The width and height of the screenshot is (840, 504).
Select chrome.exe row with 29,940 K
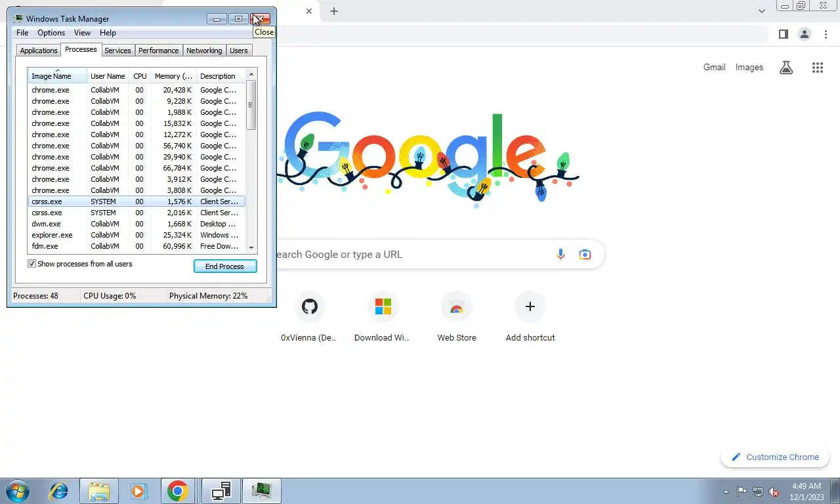[136, 157]
